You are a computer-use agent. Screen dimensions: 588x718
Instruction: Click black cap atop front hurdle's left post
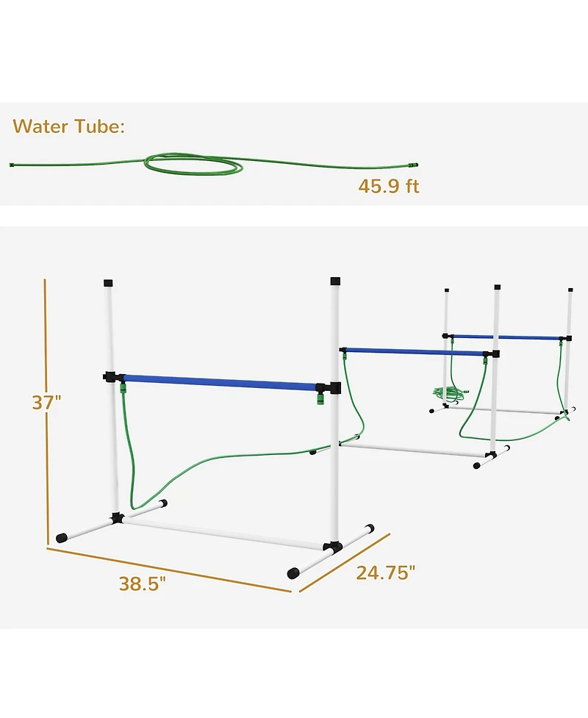click(x=108, y=283)
